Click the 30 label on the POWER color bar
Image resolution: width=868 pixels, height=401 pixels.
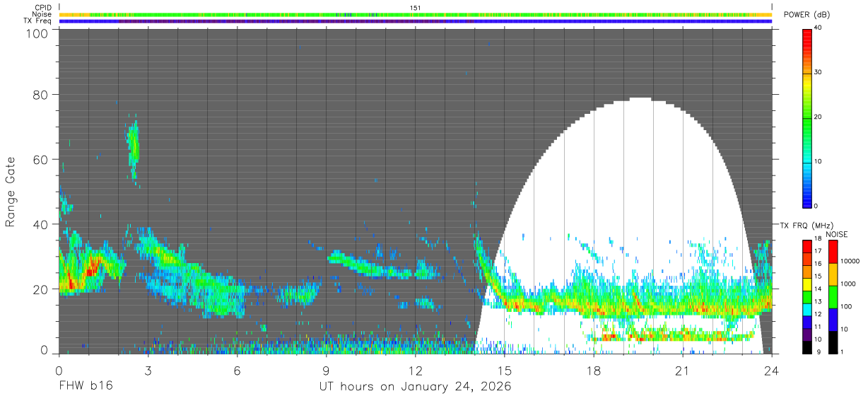(818, 72)
